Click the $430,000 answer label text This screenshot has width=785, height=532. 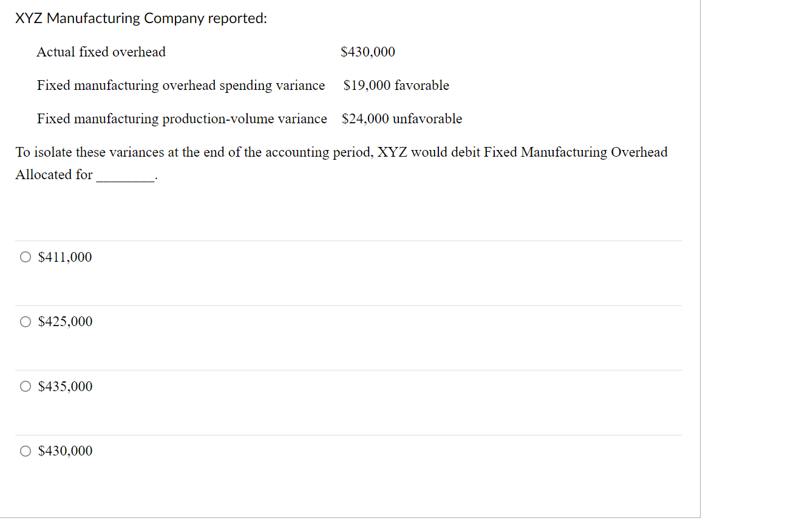(64, 451)
